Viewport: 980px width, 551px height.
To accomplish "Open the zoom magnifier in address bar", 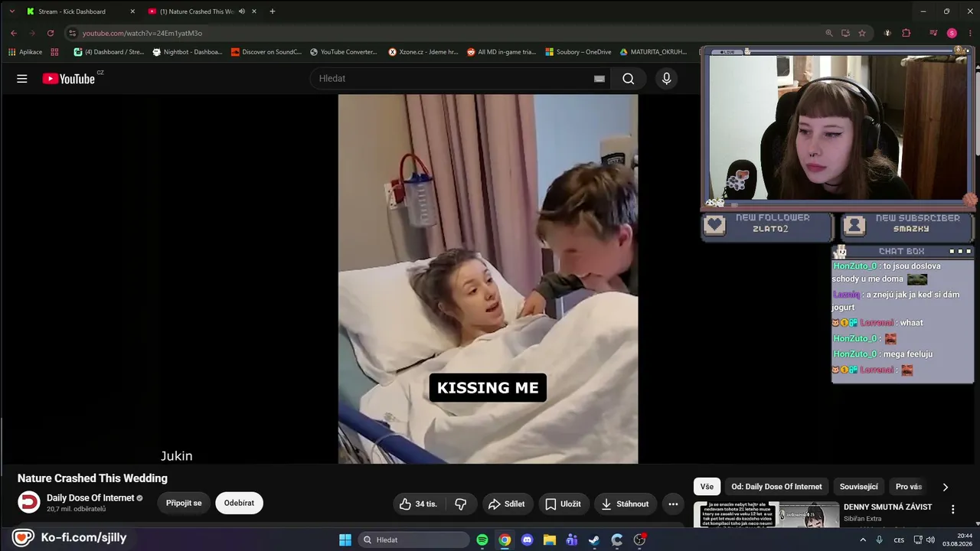I will (829, 33).
